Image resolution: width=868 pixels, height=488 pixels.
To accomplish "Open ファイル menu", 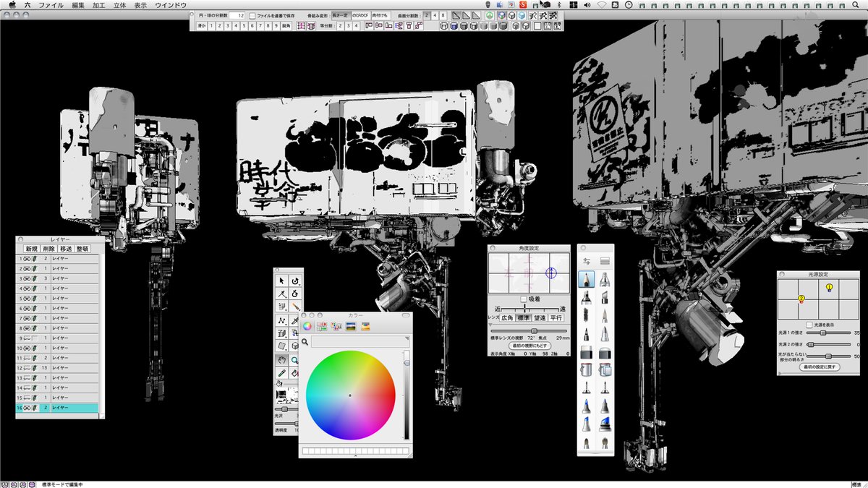I will pos(51,4).
